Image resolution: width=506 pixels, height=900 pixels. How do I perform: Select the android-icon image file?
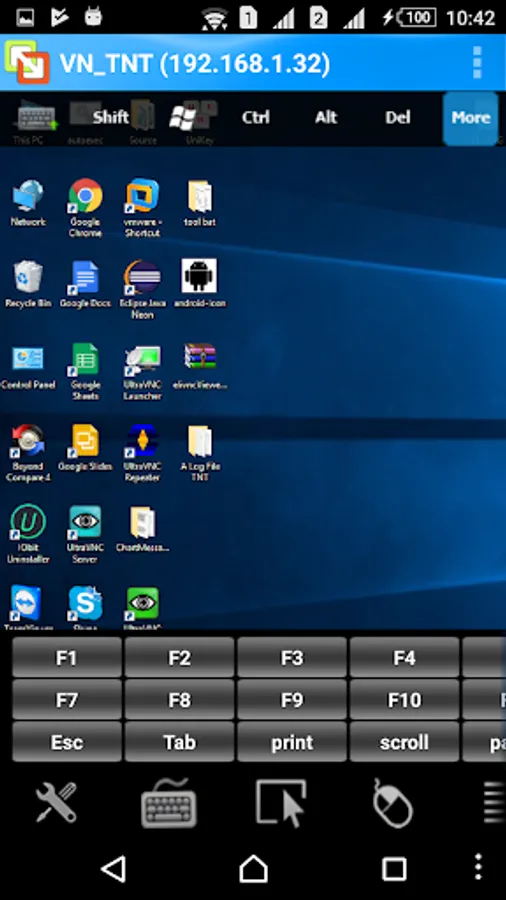point(200,284)
